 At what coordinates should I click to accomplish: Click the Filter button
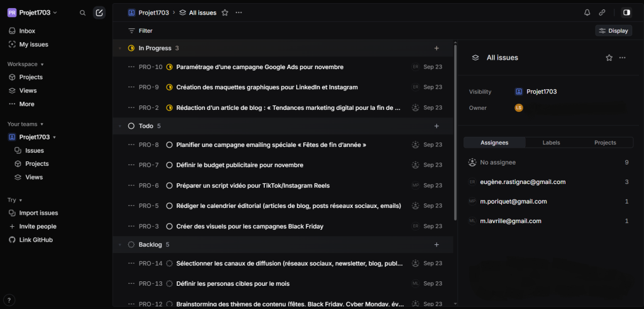(140, 31)
